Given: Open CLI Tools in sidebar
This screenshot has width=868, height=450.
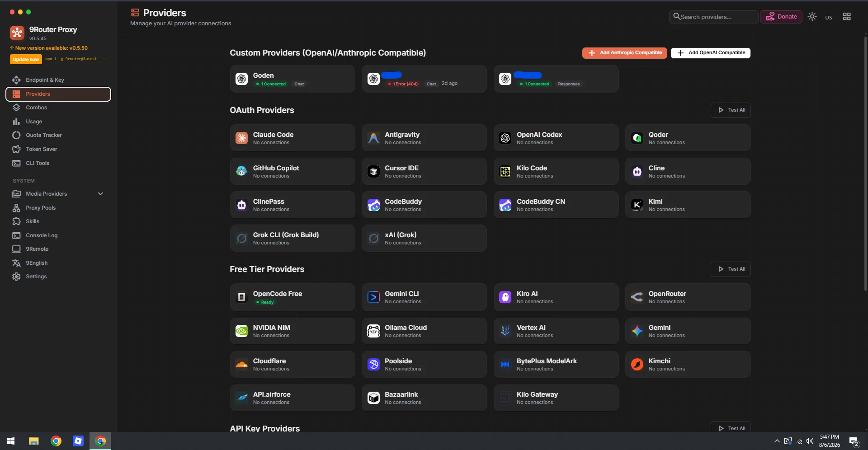Looking at the screenshot, I should tap(58, 163).
